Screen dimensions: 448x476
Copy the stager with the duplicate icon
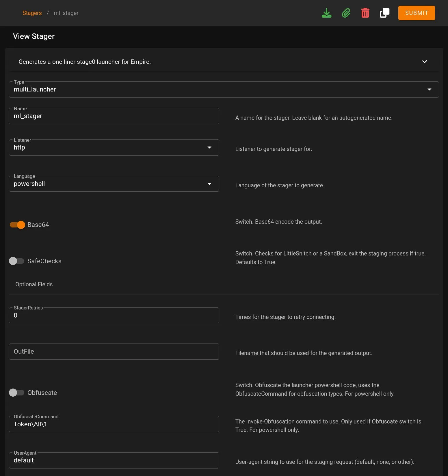click(384, 13)
